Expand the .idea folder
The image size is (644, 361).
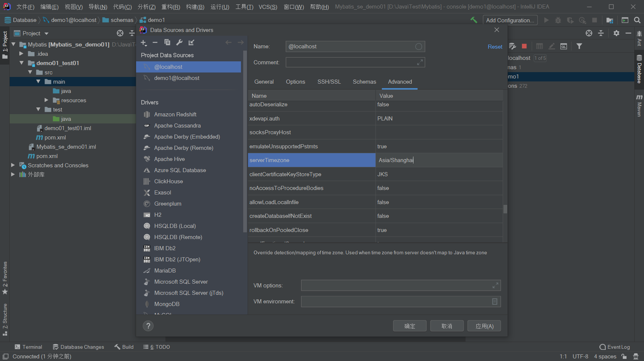[22, 54]
